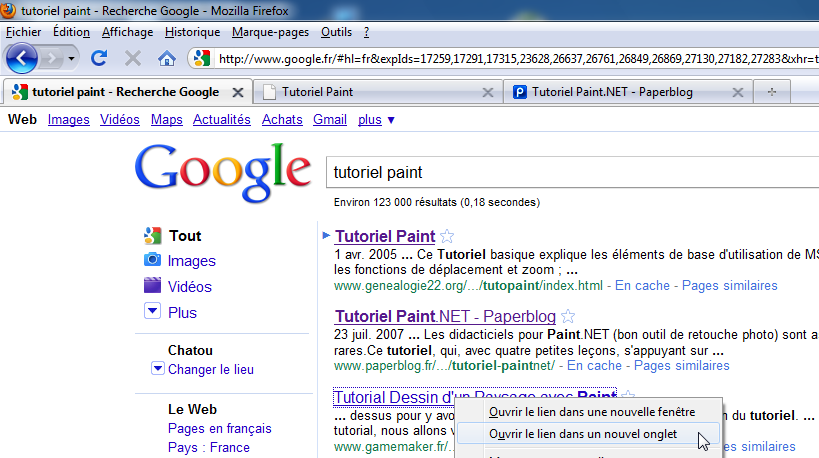
Task: Open the 'En cache' link for genealogie22 result
Action: [x=642, y=286]
